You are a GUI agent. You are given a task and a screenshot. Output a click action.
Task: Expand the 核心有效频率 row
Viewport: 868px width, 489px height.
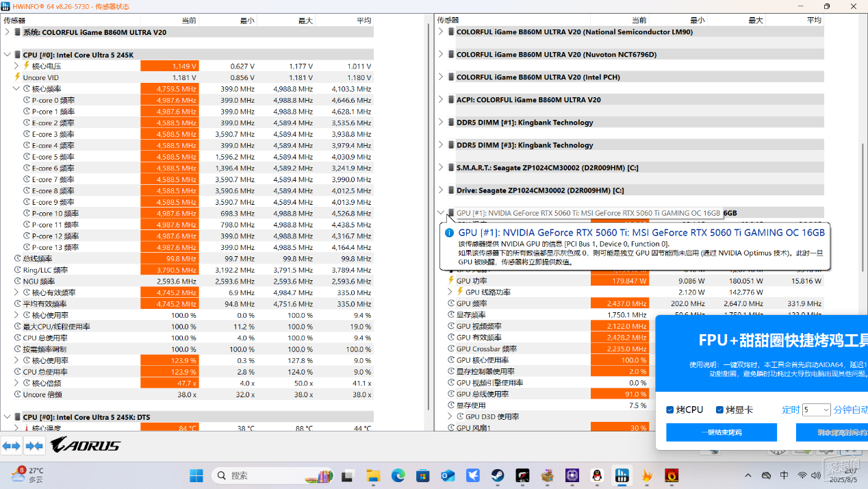coord(17,292)
